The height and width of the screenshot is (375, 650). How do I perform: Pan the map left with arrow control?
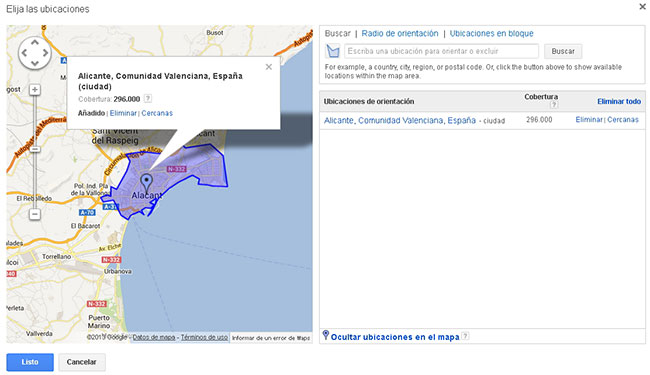(24, 53)
